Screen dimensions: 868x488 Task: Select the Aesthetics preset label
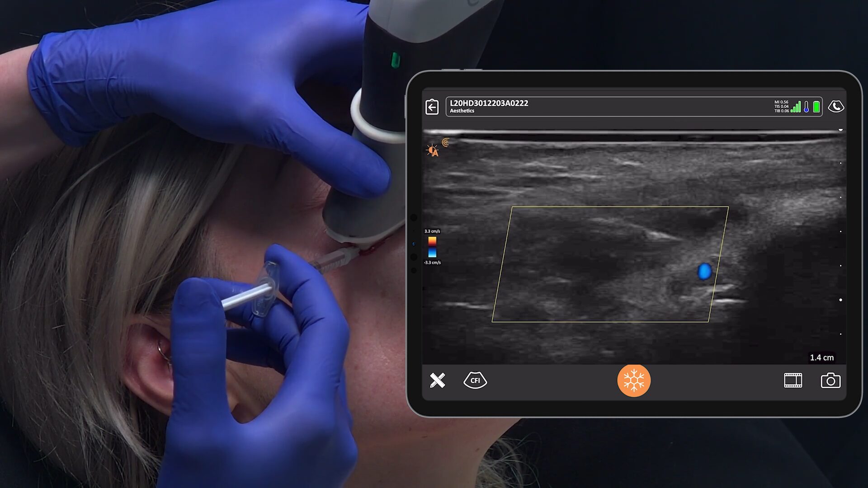pos(462,111)
